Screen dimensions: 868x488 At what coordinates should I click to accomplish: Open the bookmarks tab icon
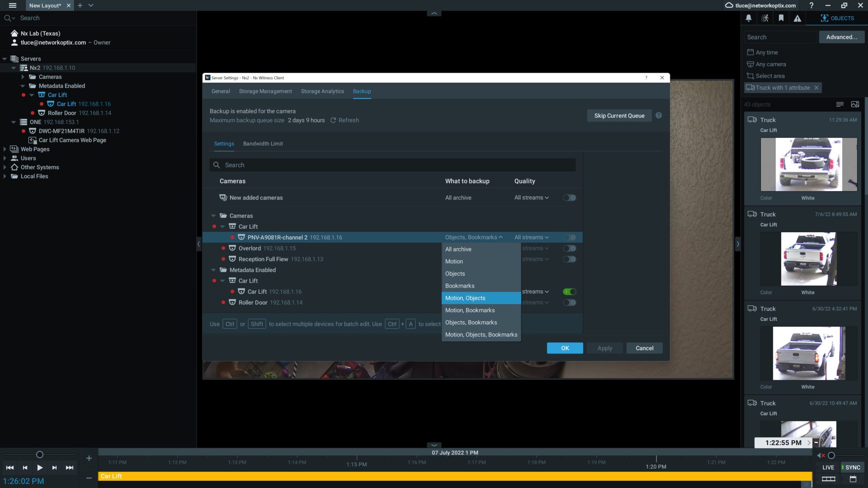[781, 18]
